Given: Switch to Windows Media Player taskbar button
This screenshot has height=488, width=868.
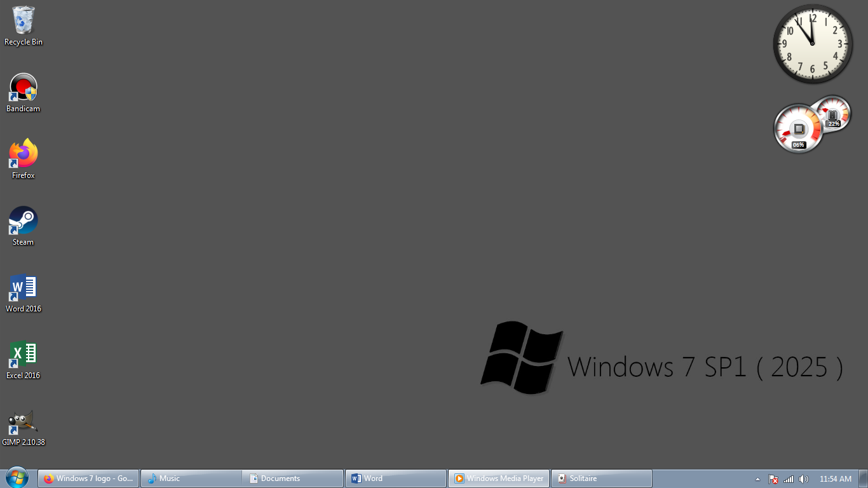Looking at the screenshot, I should (499, 478).
